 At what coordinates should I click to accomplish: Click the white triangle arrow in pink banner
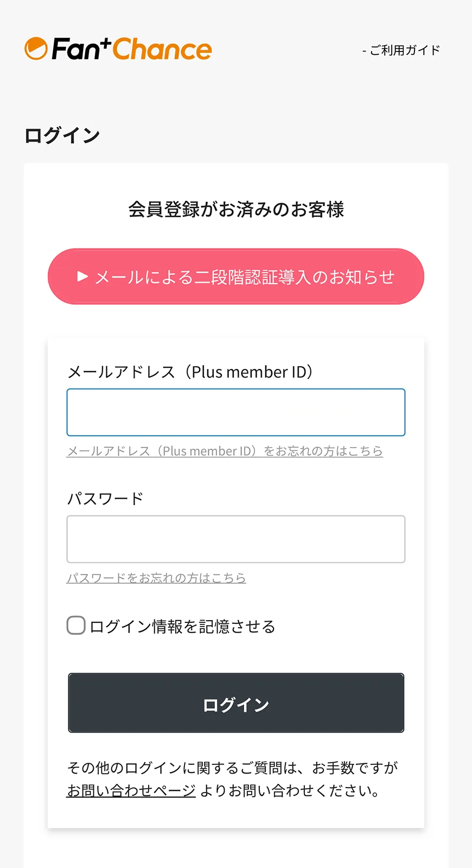point(82,277)
